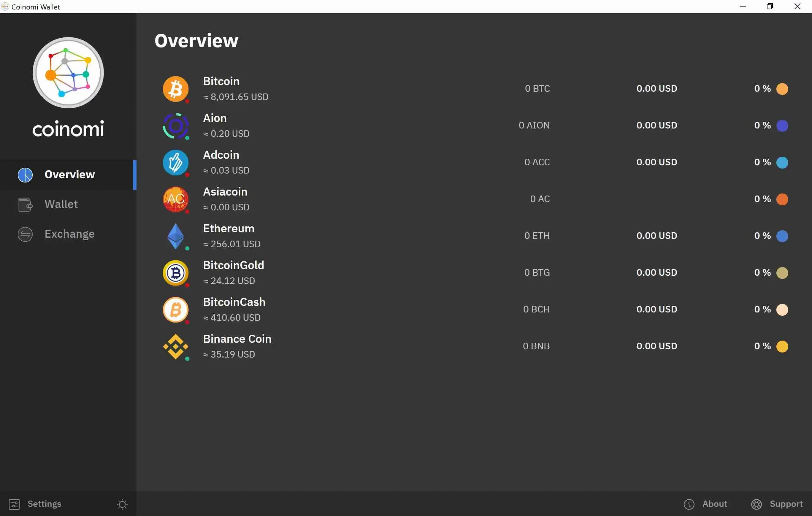This screenshot has width=812, height=516.
Task: Click 0.00 USD value in Bitcoin row
Action: [x=656, y=88]
